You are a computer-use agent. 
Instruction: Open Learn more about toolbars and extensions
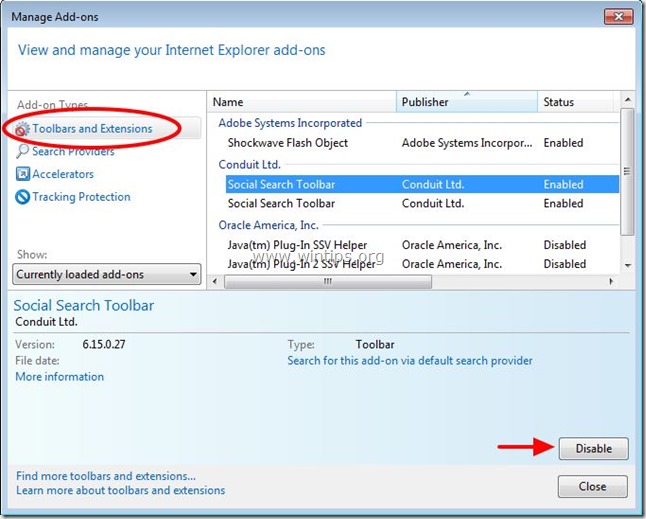[121, 490]
